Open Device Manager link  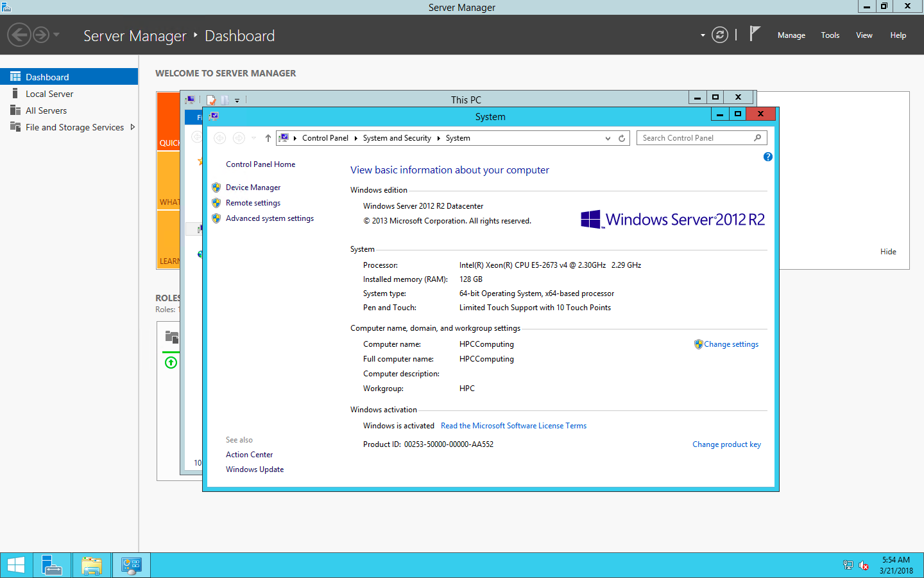point(253,188)
